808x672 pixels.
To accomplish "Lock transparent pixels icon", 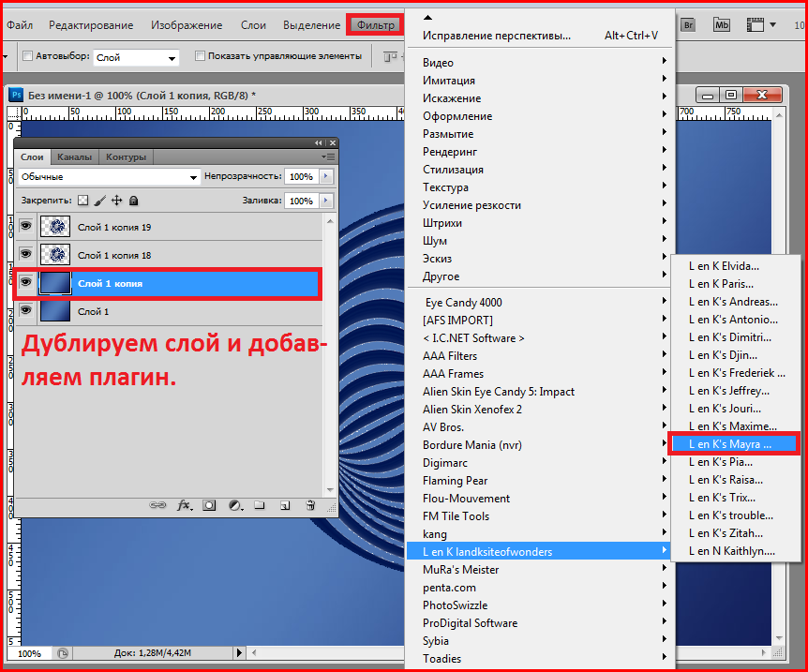I will pyautogui.click(x=83, y=201).
